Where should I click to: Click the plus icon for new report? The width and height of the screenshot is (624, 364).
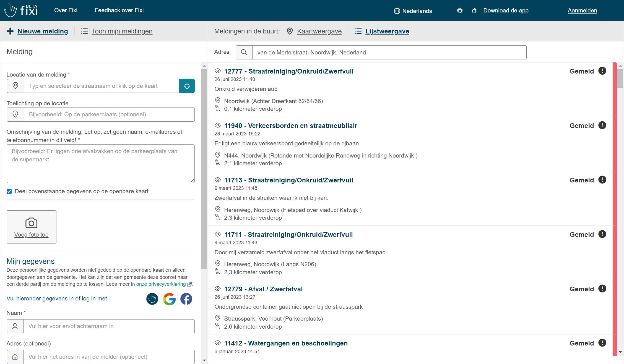tap(10, 31)
